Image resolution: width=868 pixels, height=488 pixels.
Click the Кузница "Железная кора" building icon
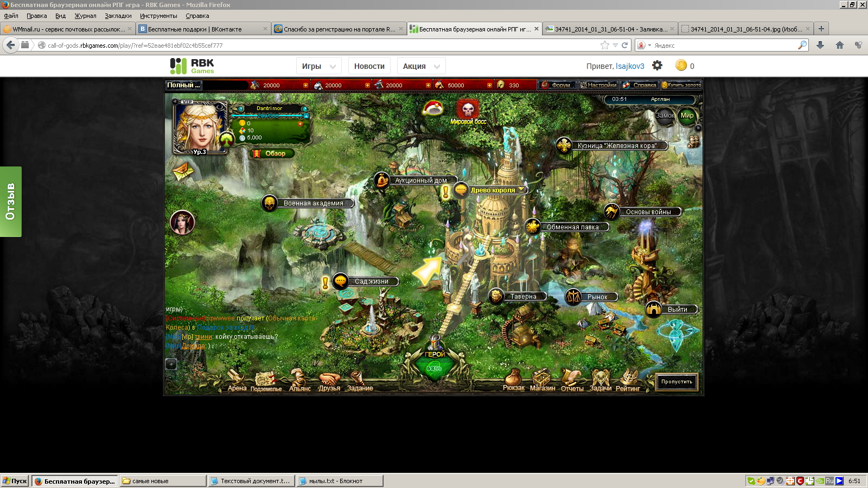(564, 145)
